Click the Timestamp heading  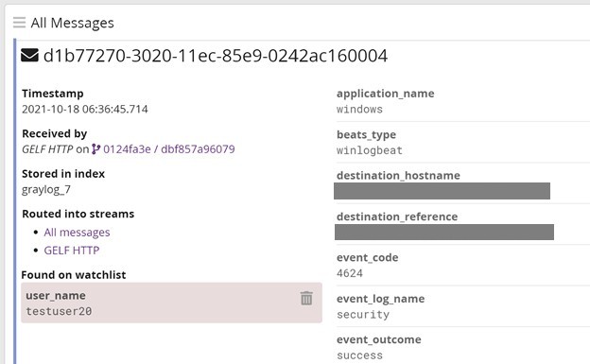point(53,94)
